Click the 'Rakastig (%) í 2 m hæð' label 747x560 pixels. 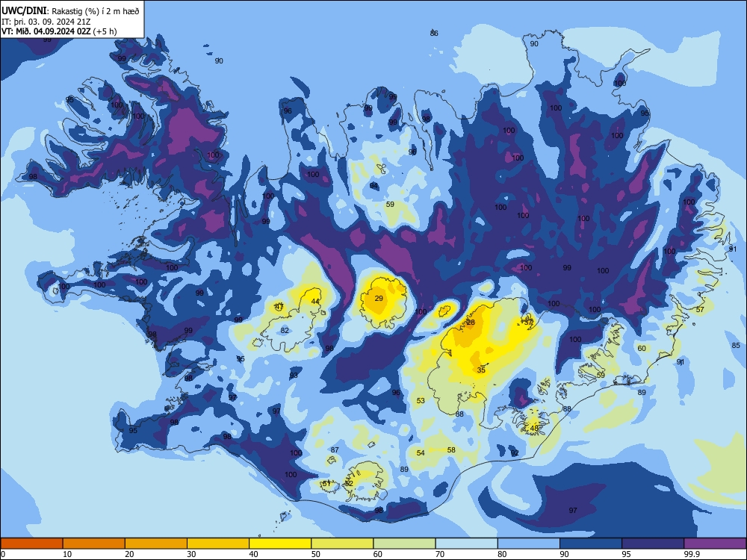(96, 11)
